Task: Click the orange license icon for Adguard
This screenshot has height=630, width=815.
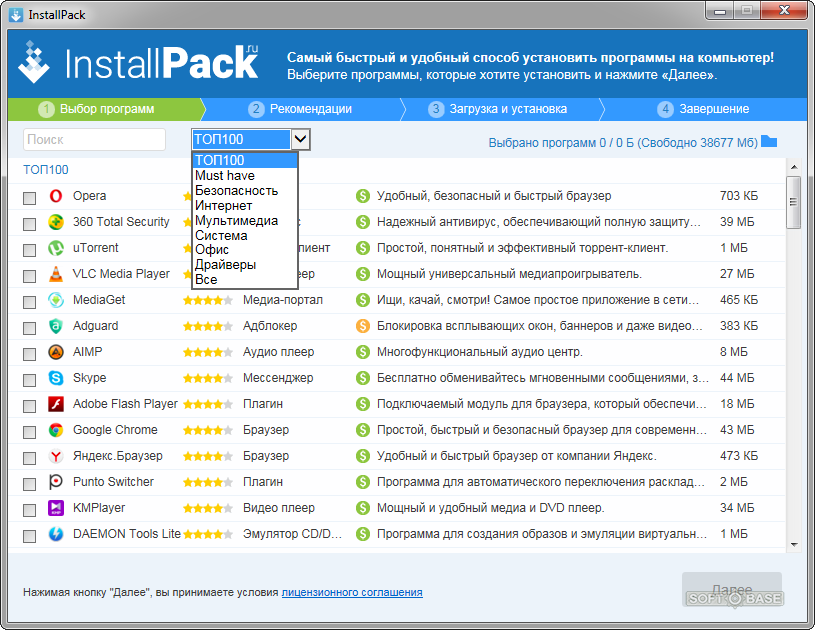Action: [363, 326]
